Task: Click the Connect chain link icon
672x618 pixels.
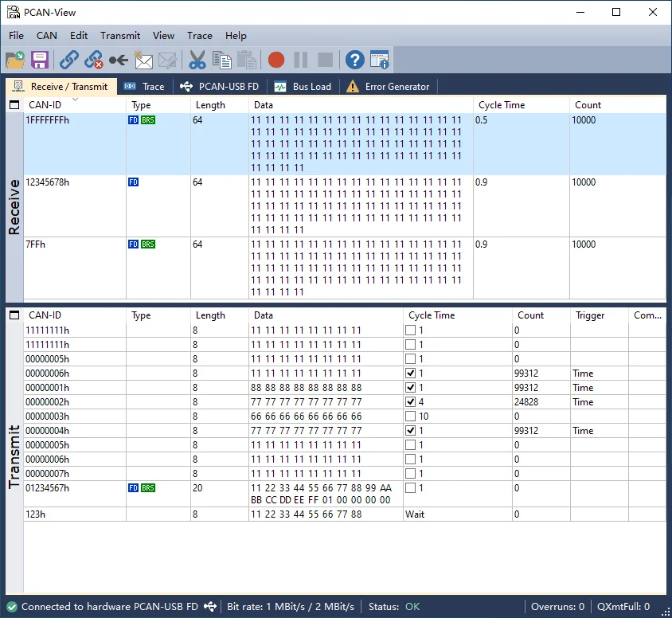Action: click(69, 60)
